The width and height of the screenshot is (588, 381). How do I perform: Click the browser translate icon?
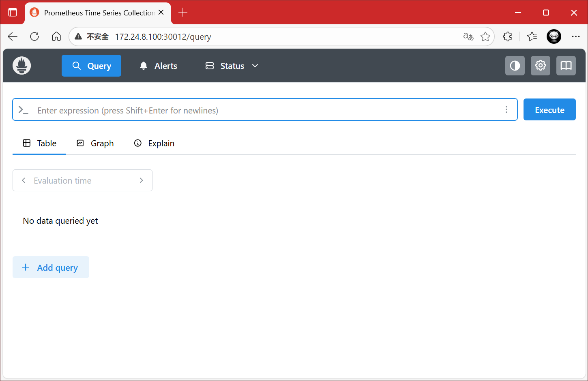468,36
